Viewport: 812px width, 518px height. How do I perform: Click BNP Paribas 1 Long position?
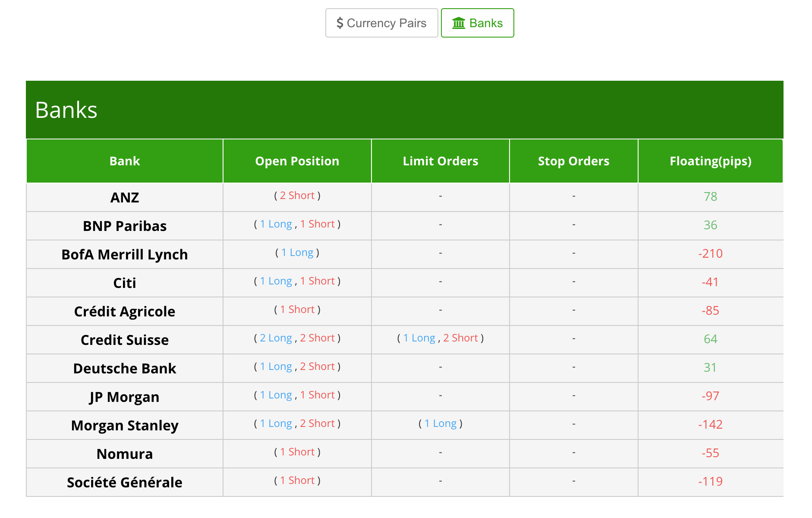click(276, 224)
